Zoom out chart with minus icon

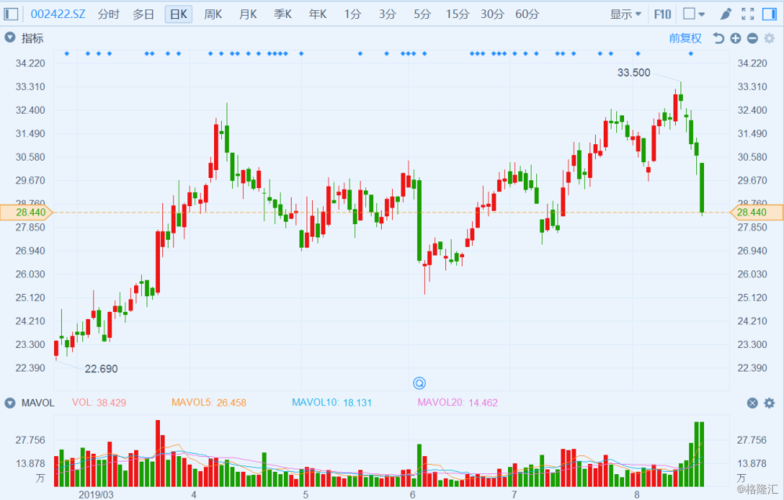752,38
